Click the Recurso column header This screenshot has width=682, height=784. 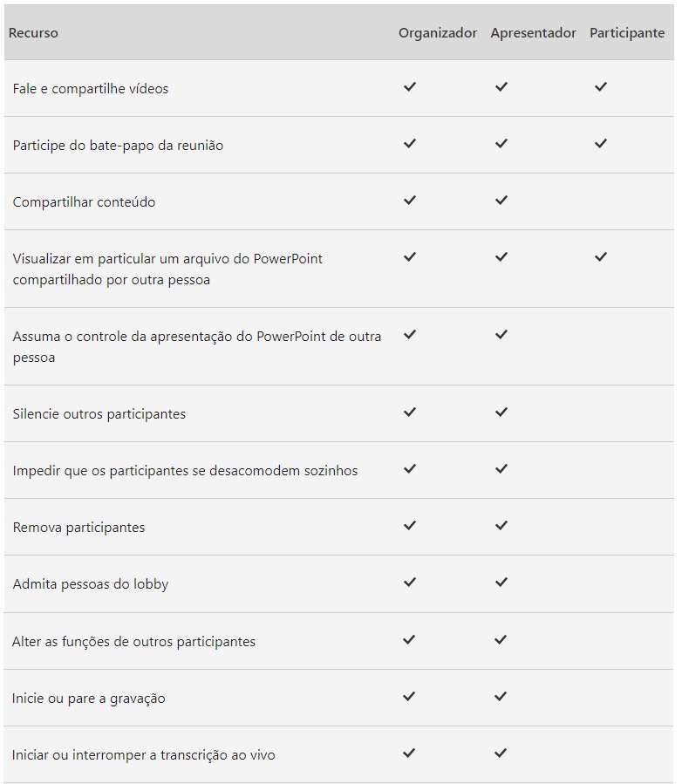pyautogui.click(x=33, y=33)
